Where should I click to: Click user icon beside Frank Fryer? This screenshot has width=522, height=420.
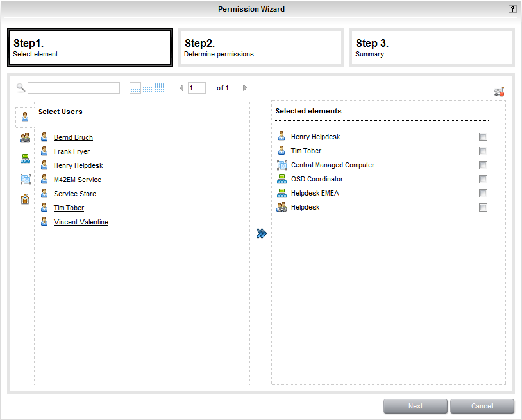[x=44, y=151]
